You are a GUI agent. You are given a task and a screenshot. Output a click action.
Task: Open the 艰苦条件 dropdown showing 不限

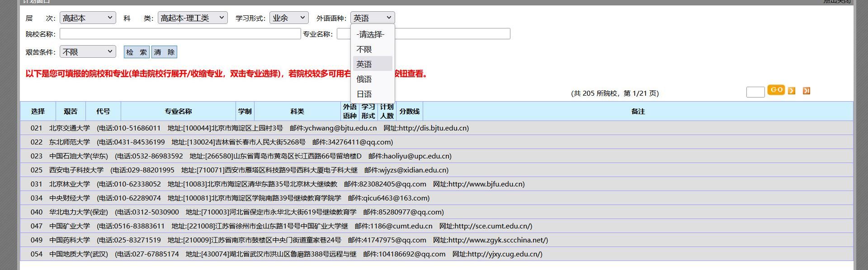pos(88,52)
